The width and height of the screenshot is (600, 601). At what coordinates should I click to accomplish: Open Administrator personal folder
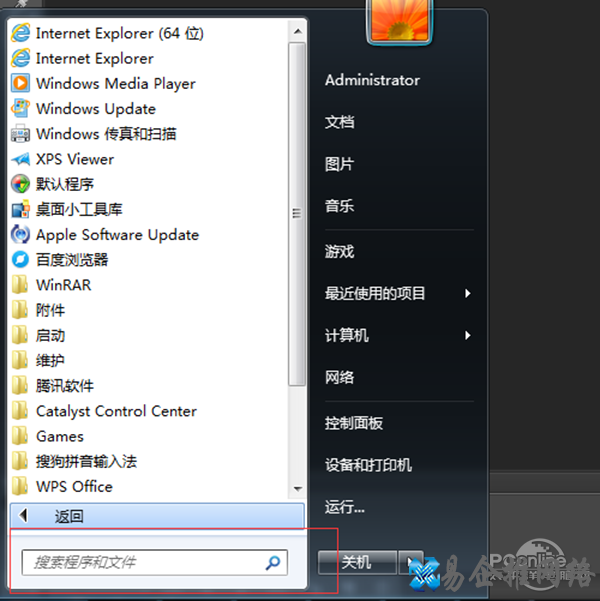pos(372,80)
